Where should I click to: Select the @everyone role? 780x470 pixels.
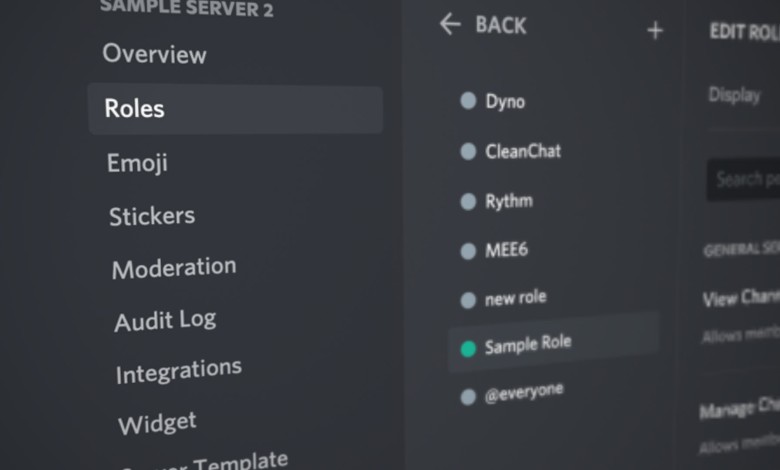coord(524,391)
